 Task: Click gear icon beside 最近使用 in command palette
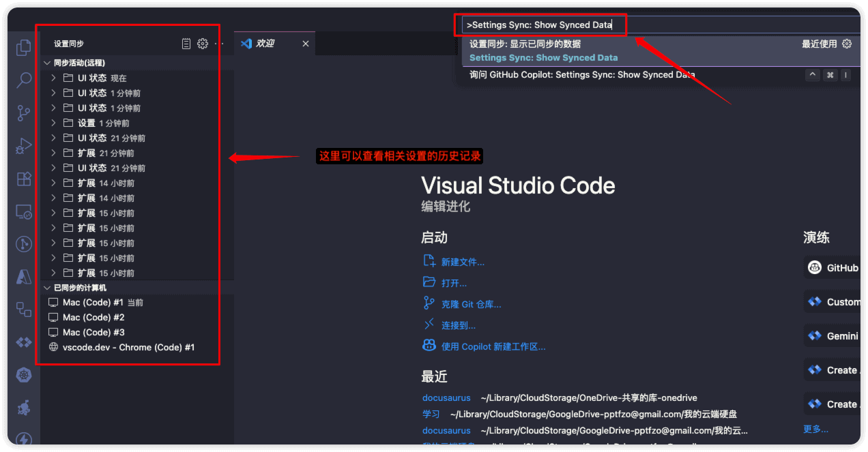847,44
